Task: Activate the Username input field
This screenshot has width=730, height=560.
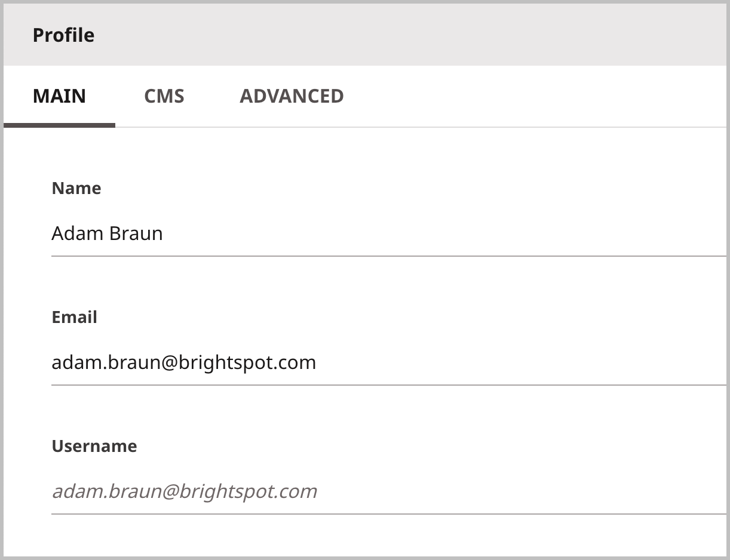Action: [389, 491]
